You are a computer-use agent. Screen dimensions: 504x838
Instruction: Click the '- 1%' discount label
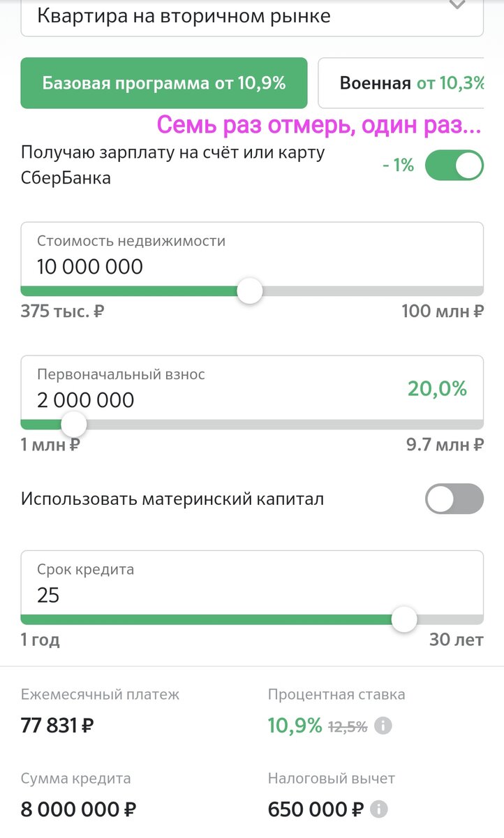pos(399,166)
